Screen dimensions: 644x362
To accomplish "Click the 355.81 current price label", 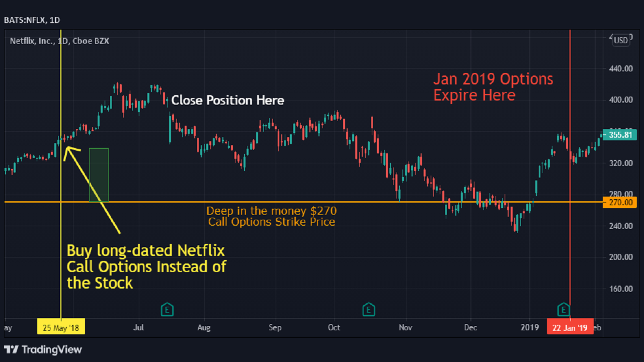I will [x=620, y=135].
